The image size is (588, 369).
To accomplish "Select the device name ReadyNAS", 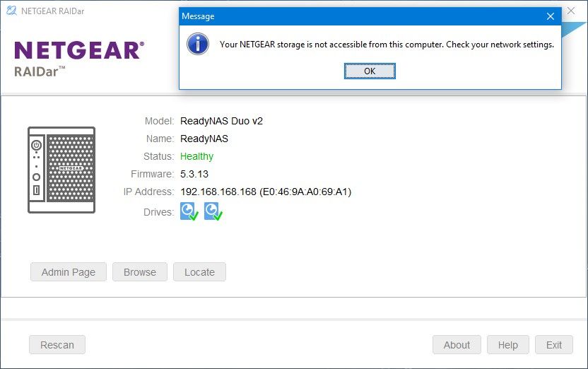I will click(204, 139).
